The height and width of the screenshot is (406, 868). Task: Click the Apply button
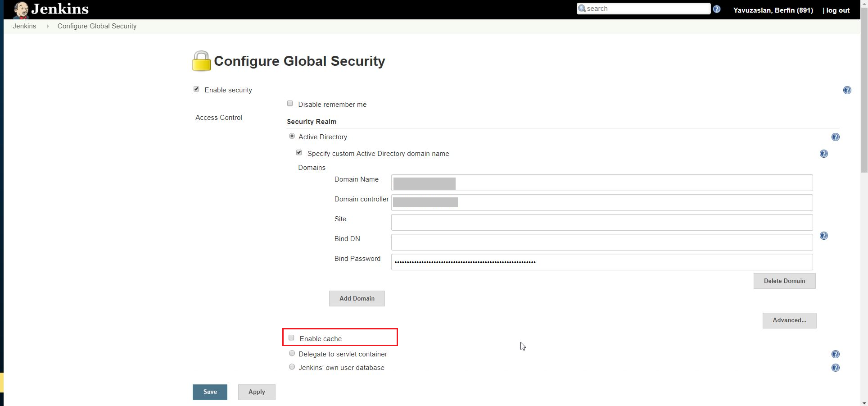(x=257, y=392)
